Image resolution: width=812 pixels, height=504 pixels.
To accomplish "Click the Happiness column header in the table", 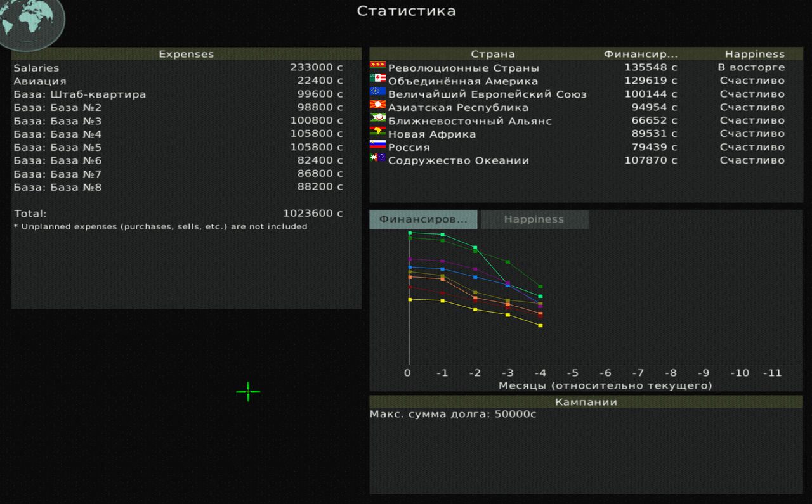I will click(x=755, y=55).
